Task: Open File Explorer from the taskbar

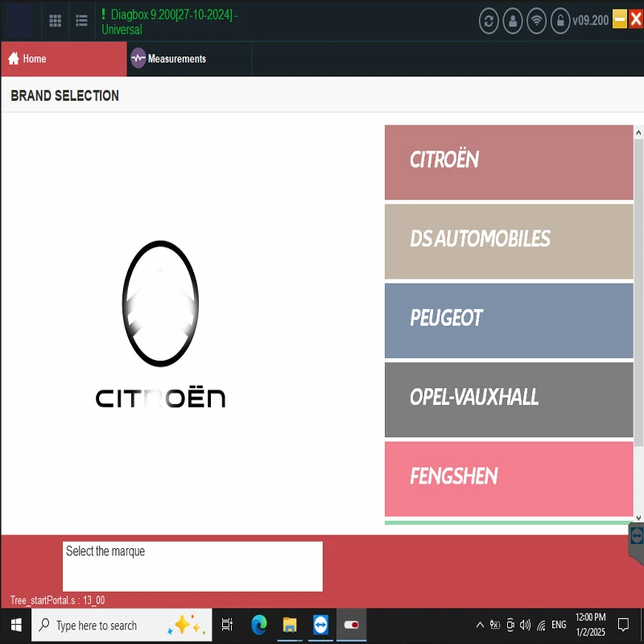Action: (x=290, y=625)
